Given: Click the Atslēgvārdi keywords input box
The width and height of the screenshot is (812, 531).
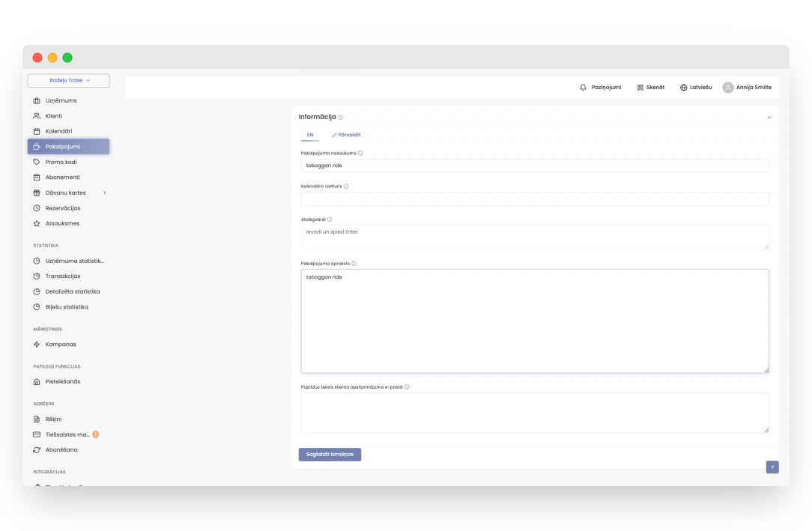Looking at the screenshot, I should click(x=535, y=237).
